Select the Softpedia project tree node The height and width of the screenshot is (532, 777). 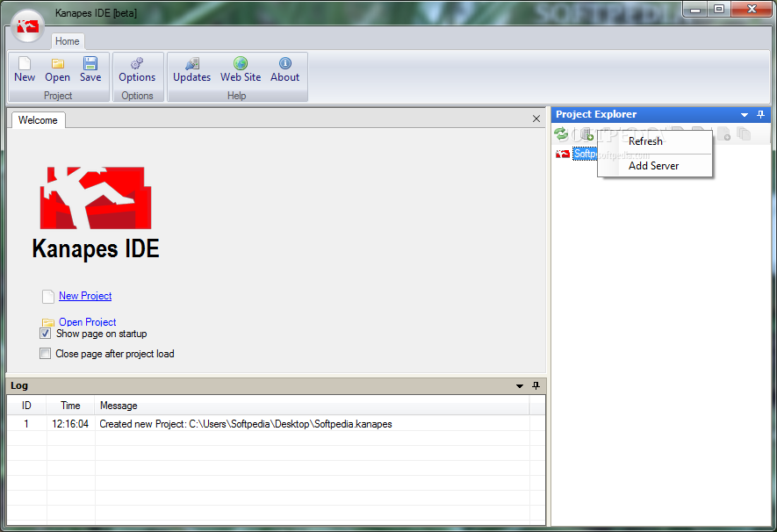585,154
